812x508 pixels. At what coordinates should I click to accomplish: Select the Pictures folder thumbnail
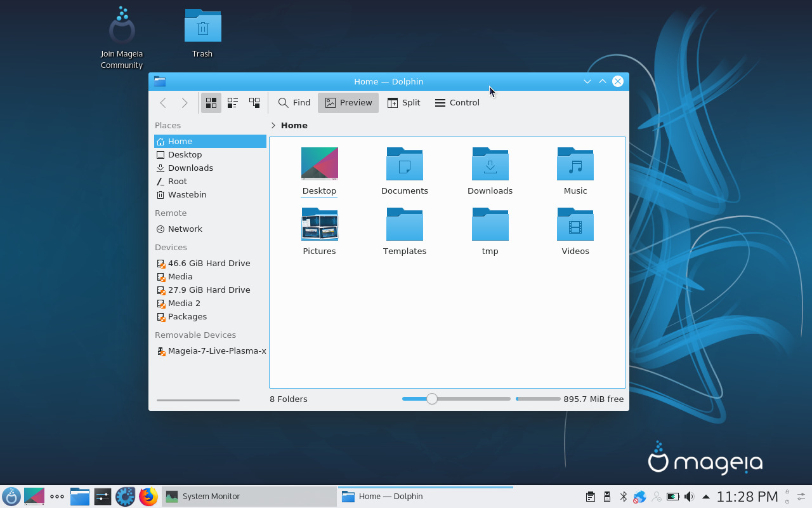tap(320, 225)
